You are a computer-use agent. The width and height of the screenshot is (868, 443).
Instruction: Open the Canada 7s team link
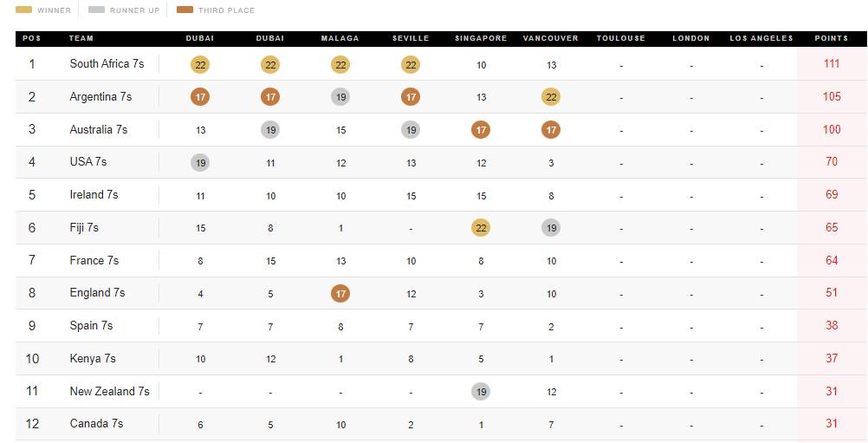click(96, 424)
